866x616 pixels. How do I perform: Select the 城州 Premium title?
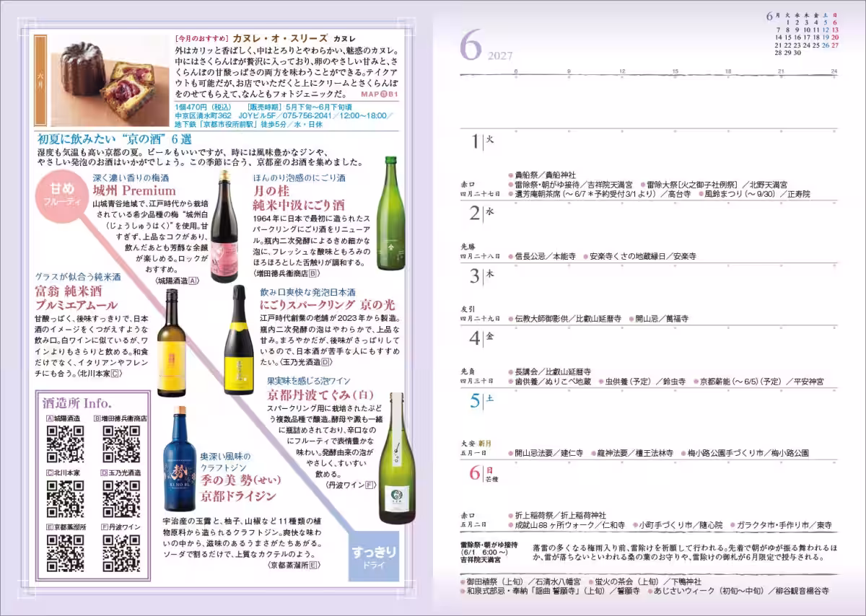click(134, 190)
